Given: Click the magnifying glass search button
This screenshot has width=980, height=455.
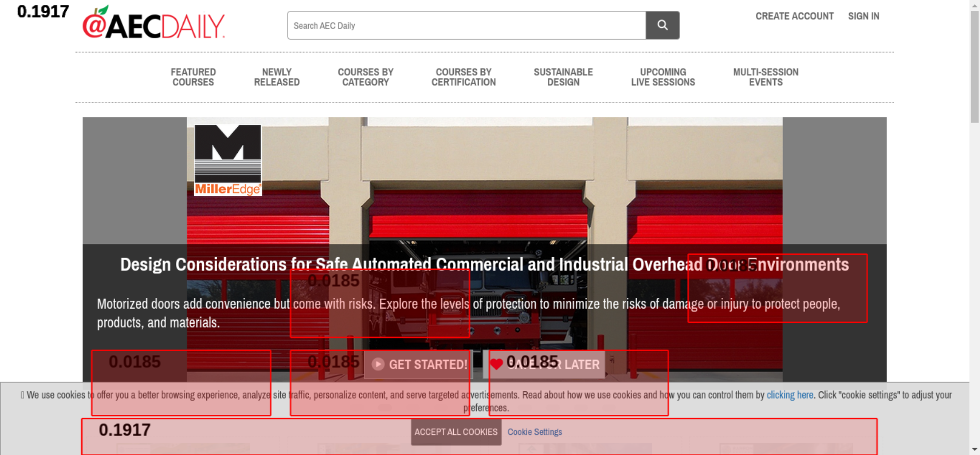Looking at the screenshot, I should pyautogui.click(x=662, y=25).
